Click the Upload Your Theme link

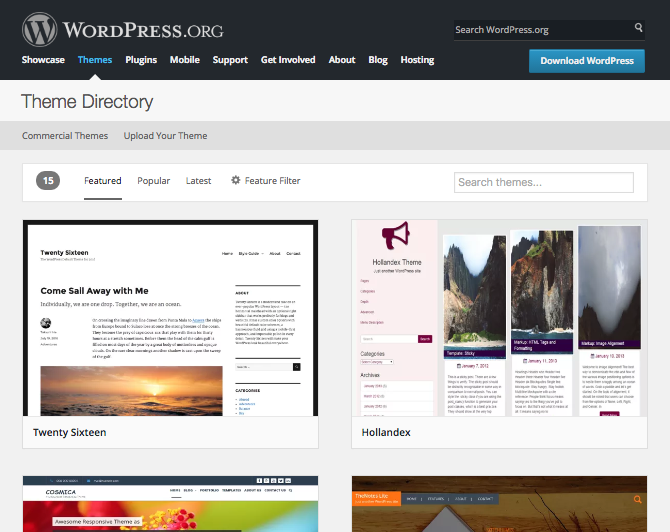(166, 136)
